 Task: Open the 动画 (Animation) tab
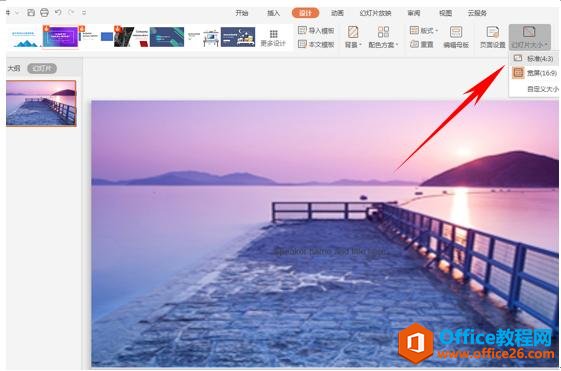[337, 13]
